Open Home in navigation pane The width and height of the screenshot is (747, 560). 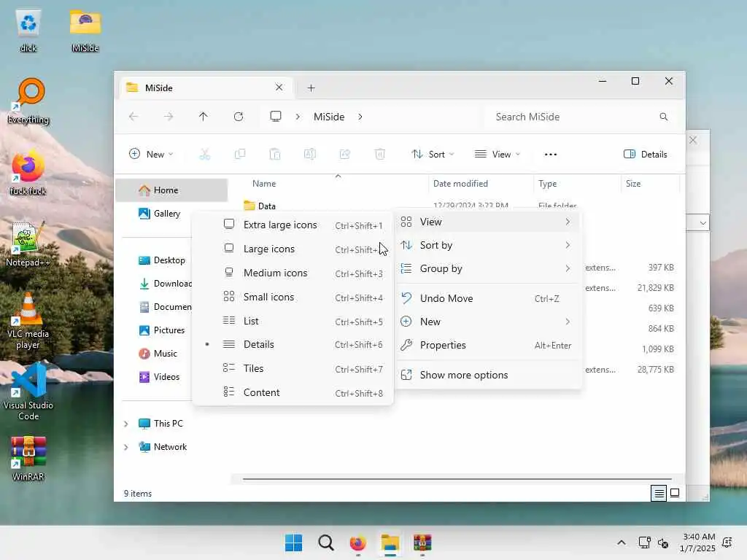coord(171,190)
